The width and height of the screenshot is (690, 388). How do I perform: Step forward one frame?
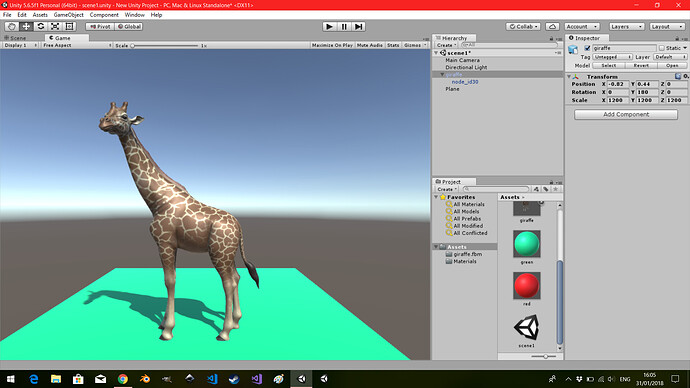point(358,26)
